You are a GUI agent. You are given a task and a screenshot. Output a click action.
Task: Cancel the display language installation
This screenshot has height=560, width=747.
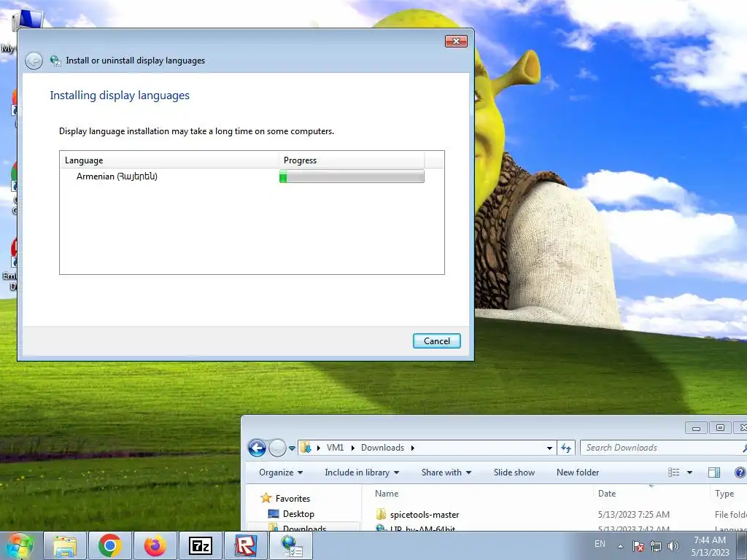(x=436, y=341)
